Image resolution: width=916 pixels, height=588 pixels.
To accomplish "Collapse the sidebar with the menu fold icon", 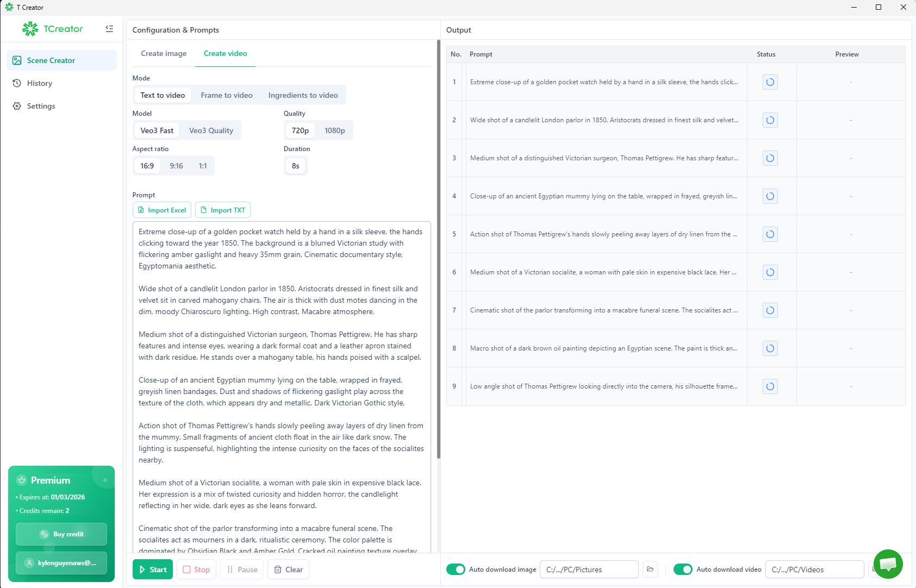I will point(109,29).
